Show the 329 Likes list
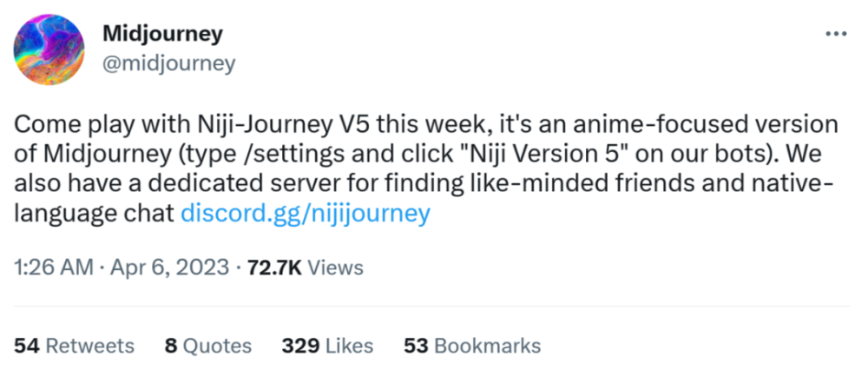Image resolution: width=868 pixels, height=370 pixels. 327,346
